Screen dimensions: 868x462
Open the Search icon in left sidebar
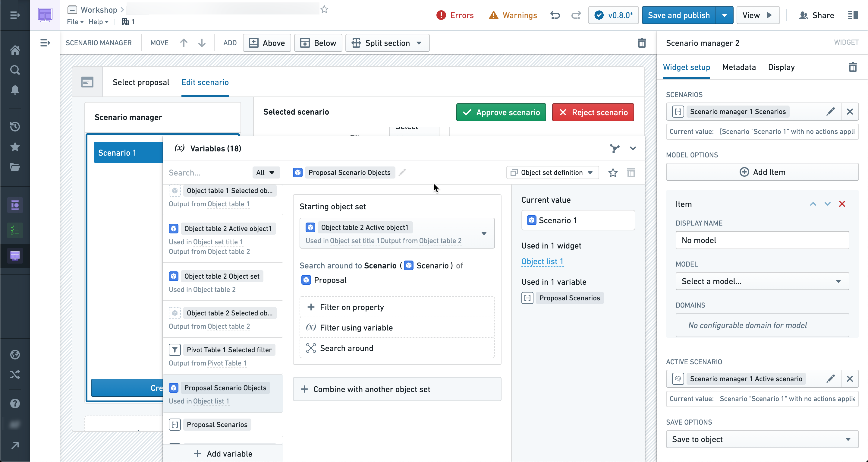tap(15, 70)
